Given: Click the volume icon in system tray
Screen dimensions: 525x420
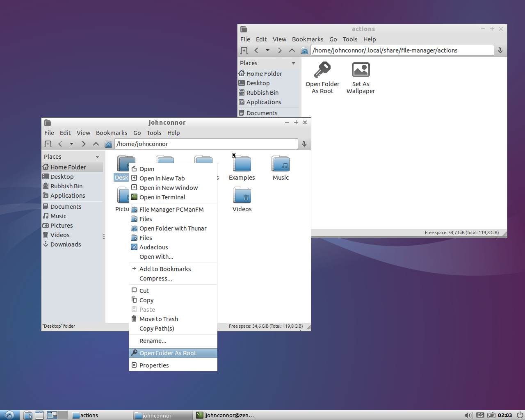Looking at the screenshot, I should 468,415.
